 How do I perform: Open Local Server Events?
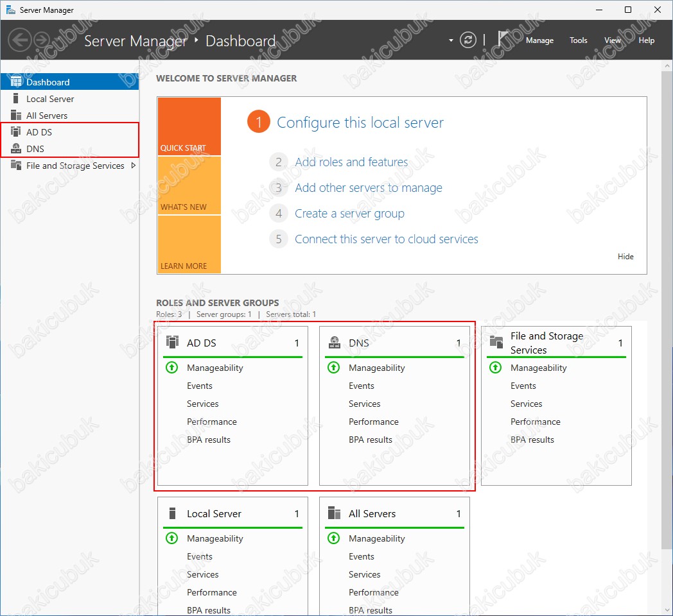coord(200,556)
